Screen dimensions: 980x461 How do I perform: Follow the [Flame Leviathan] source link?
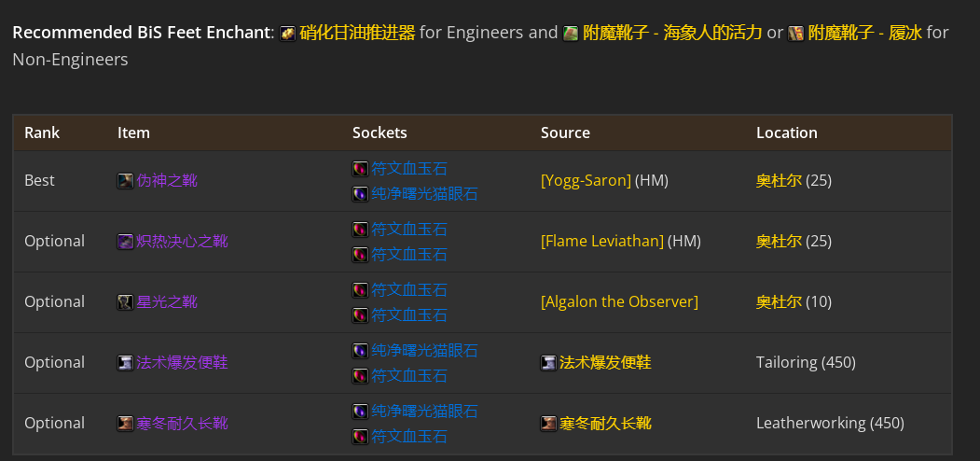tap(602, 242)
